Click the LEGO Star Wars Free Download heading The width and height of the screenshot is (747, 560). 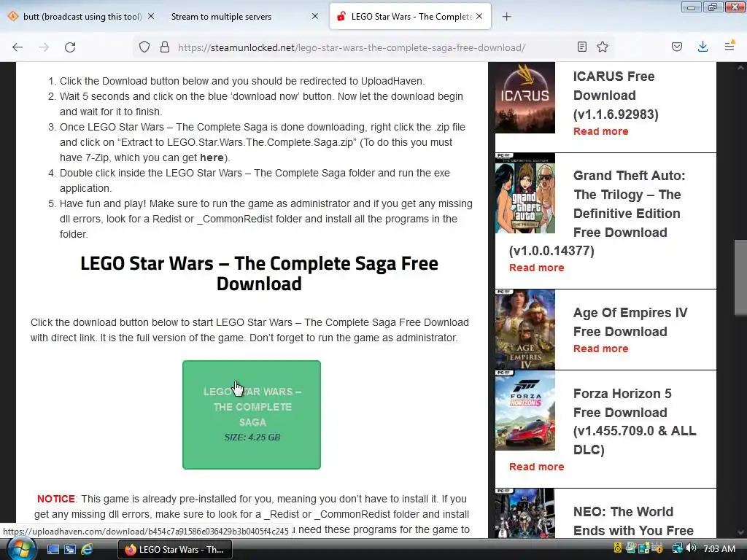coord(259,273)
